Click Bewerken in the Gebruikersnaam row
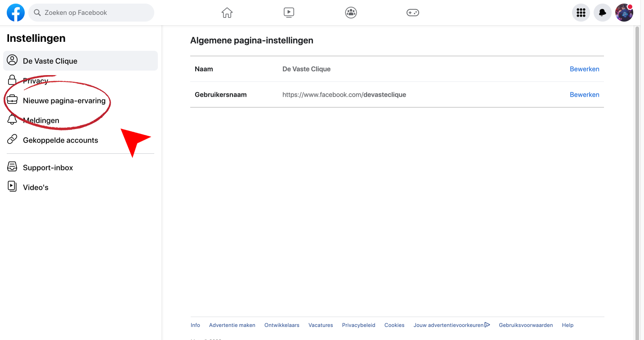 [x=584, y=94]
